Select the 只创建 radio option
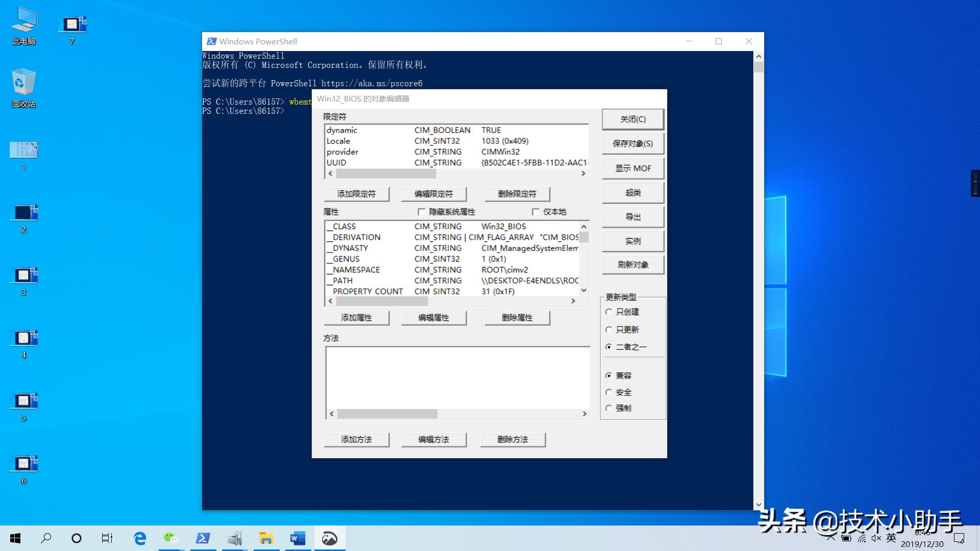This screenshot has height=551, width=980. [608, 312]
